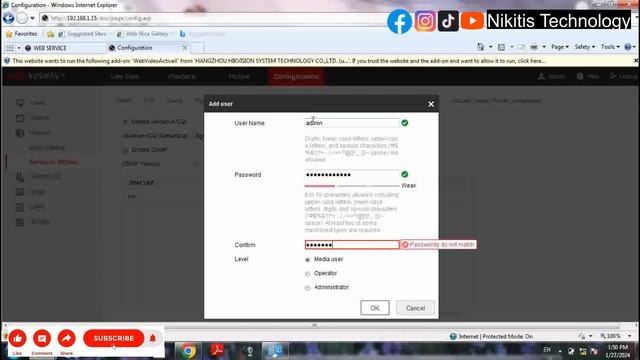Click the EN language indicator
The height and width of the screenshot is (360, 640).
point(547,350)
